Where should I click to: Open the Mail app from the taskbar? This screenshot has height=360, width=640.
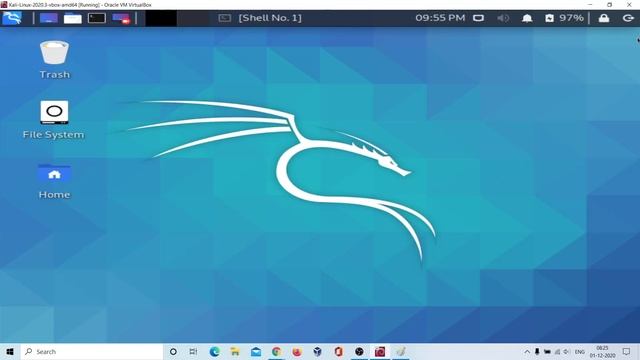tap(256, 351)
